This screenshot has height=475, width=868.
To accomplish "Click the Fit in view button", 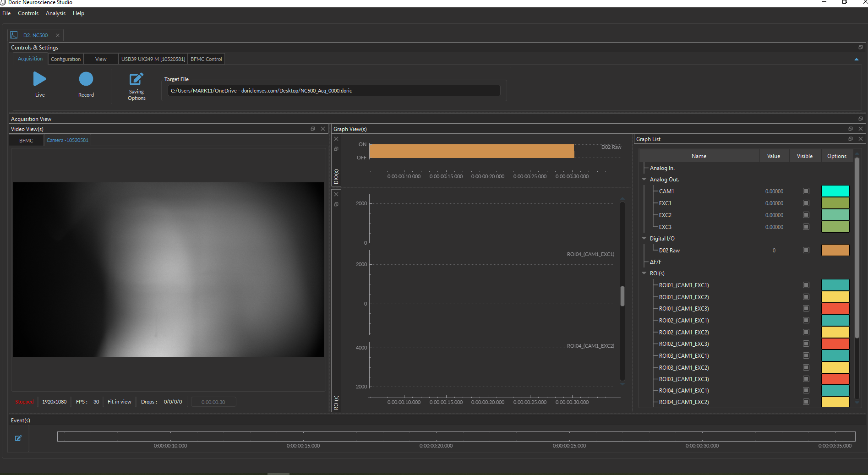I will 119,401.
